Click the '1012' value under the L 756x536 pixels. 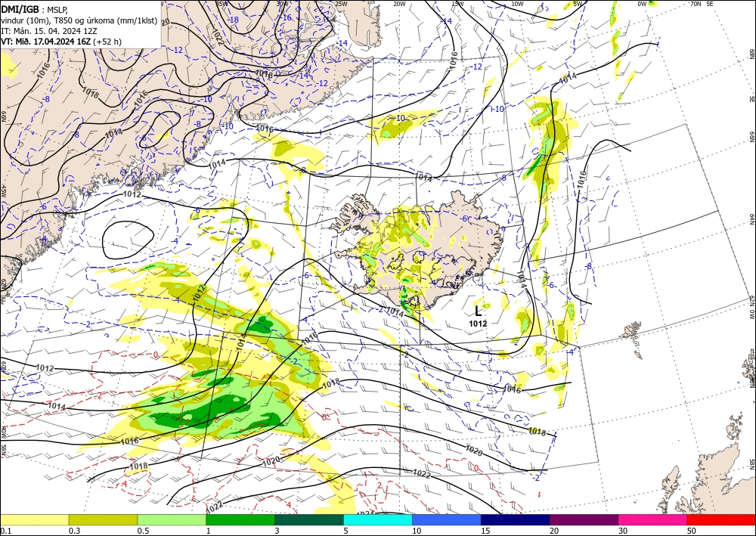click(478, 324)
